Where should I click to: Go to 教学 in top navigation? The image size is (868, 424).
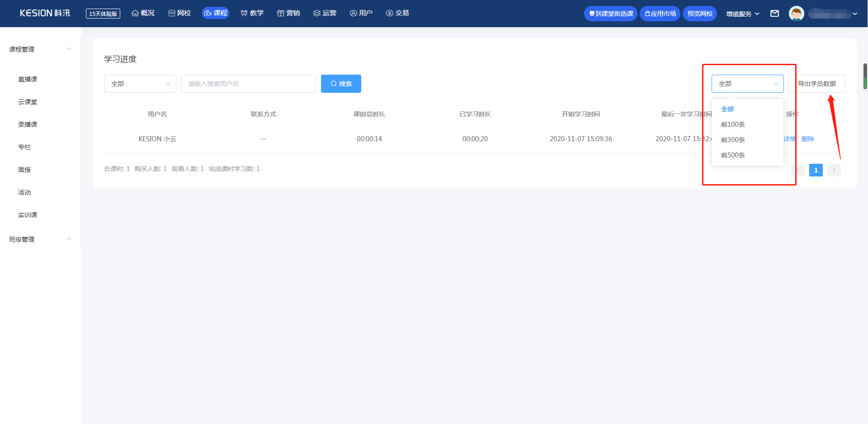coord(252,13)
